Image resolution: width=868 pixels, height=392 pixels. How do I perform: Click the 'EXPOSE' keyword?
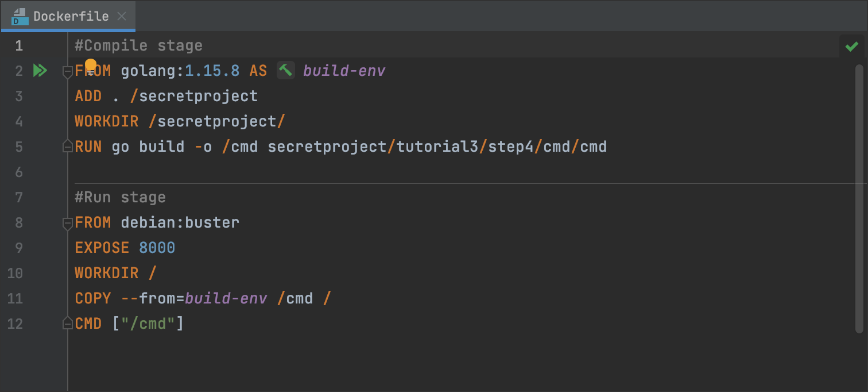pyautogui.click(x=102, y=248)
